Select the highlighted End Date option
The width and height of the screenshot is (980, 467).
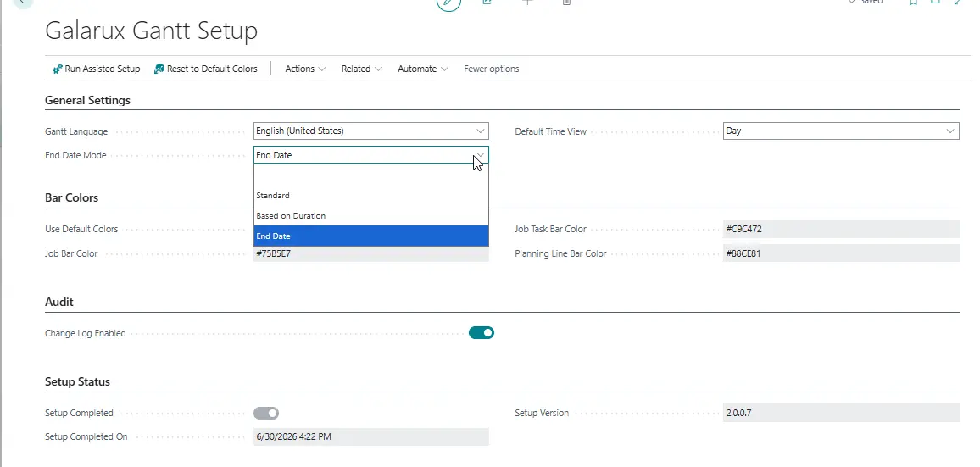coord(370,236)
